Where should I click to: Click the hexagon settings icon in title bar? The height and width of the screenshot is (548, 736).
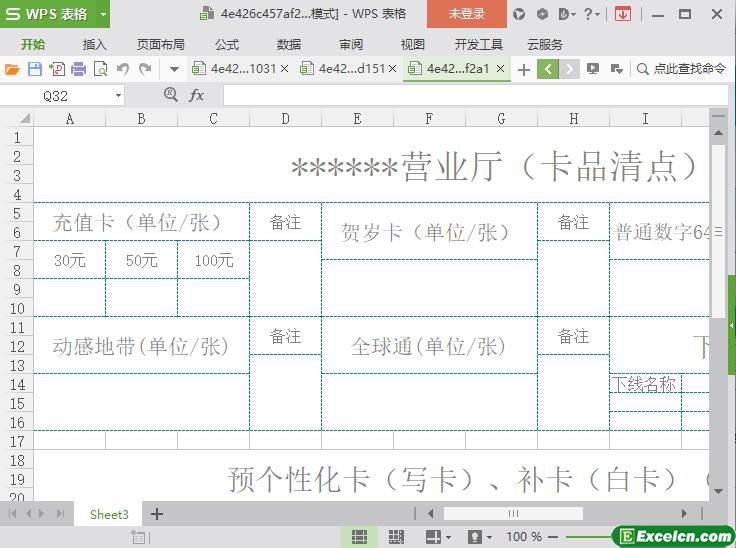click(543, 15)
